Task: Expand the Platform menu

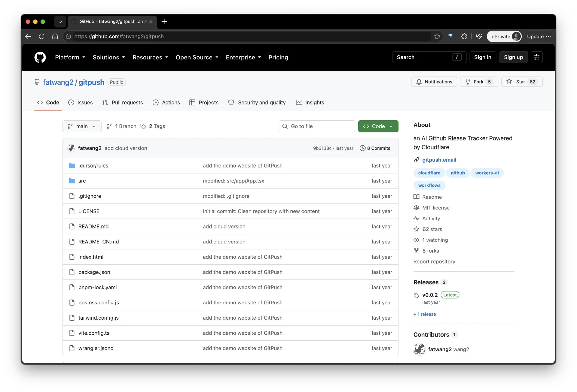Action: [x=70, y=57]
